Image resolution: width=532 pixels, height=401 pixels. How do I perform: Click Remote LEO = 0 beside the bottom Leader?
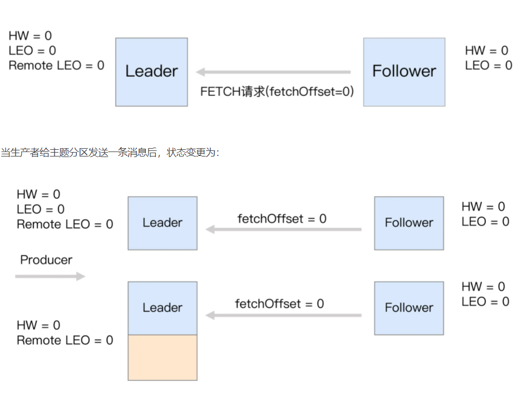click(65, 340)
